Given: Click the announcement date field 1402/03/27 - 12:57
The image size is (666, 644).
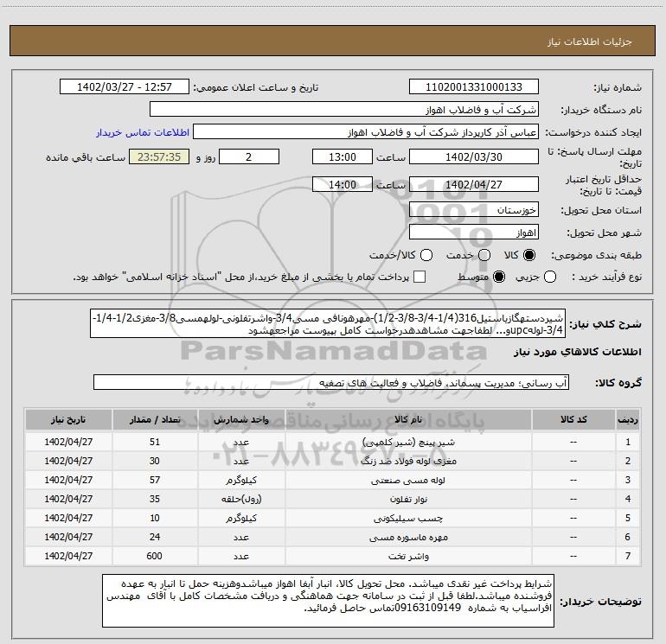Looking at the screenshot, I should [x=125, y=86].
